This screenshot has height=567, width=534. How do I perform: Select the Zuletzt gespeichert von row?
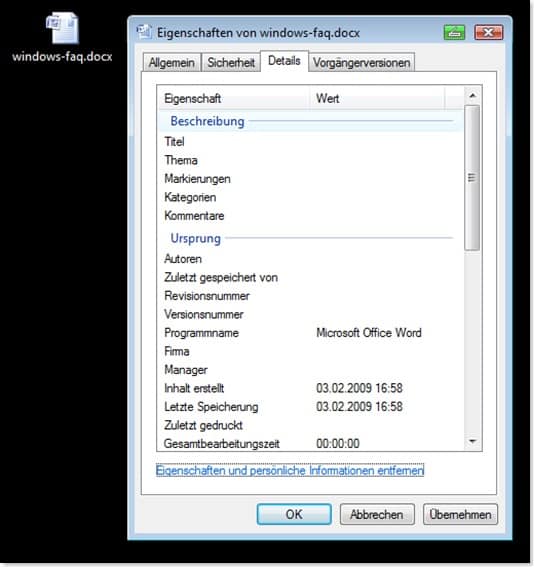tap(311, 277)
